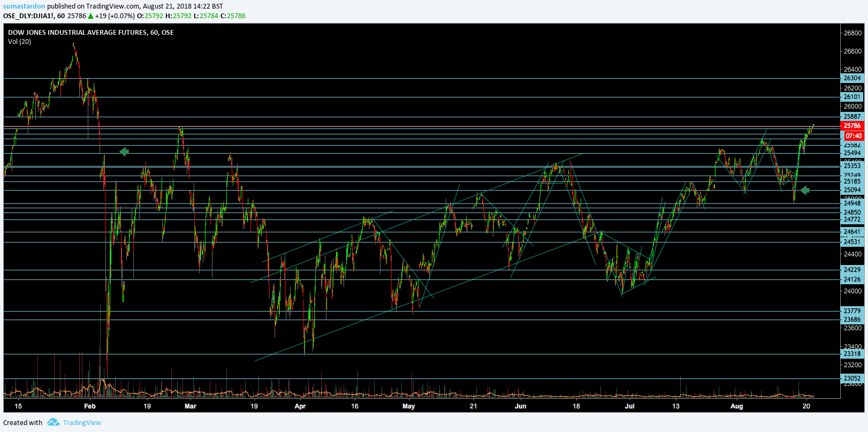The image size is (868, 432).
Task: Select the 25185 price label
Action: click(x=852, y=181)
